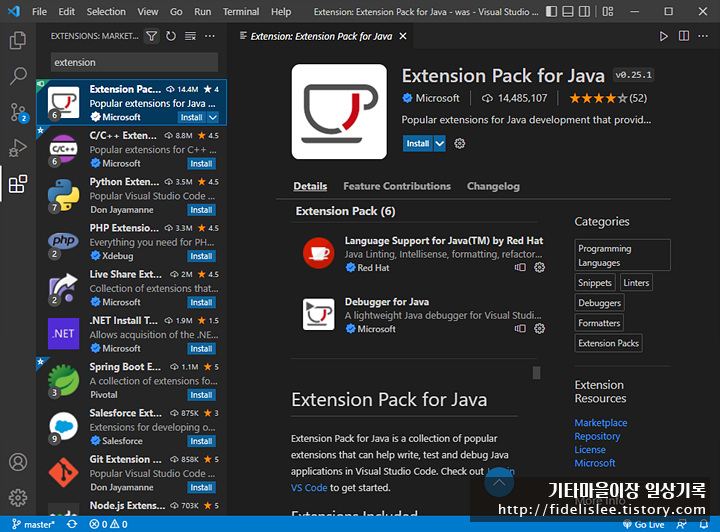Refresh the extensions list
Screen dimensions: 720x532
[171, 36]
